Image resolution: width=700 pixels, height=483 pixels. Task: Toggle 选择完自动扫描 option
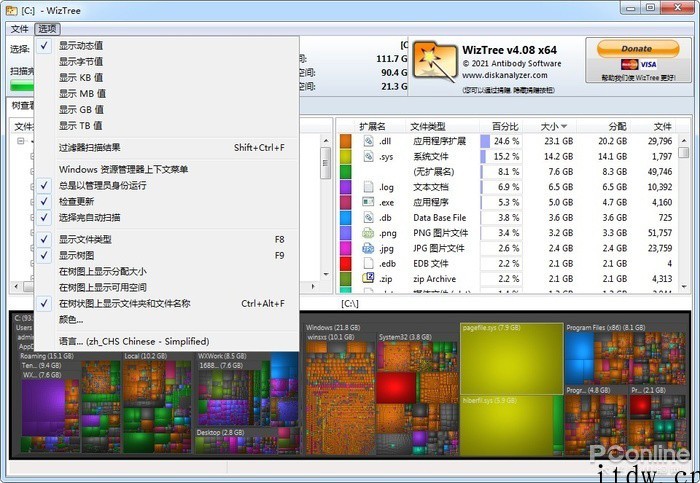pos(166,218)
